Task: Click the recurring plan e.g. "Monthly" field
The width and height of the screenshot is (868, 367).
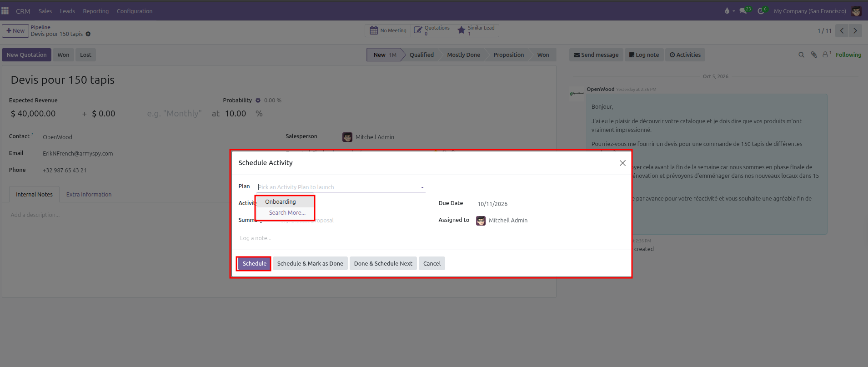Action: click(174, 114)
